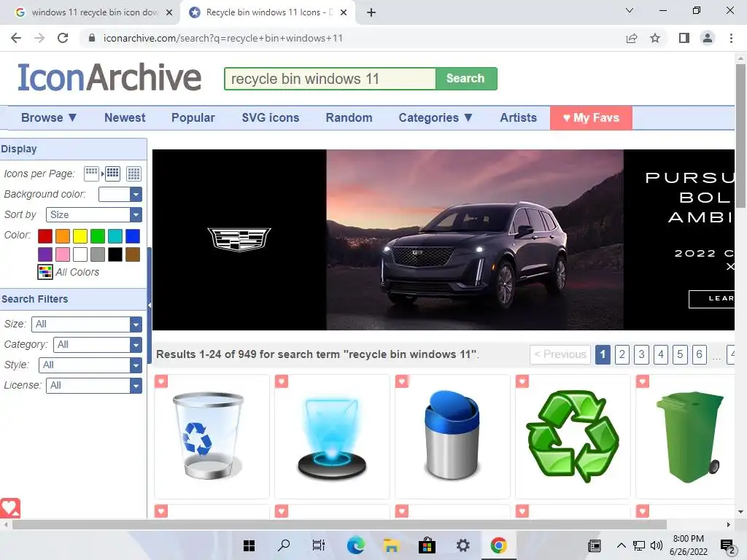Viewport: 747px width, 560px height.
Task: Bookmark this page with the star icon
Action: click(x=655, y=38)
